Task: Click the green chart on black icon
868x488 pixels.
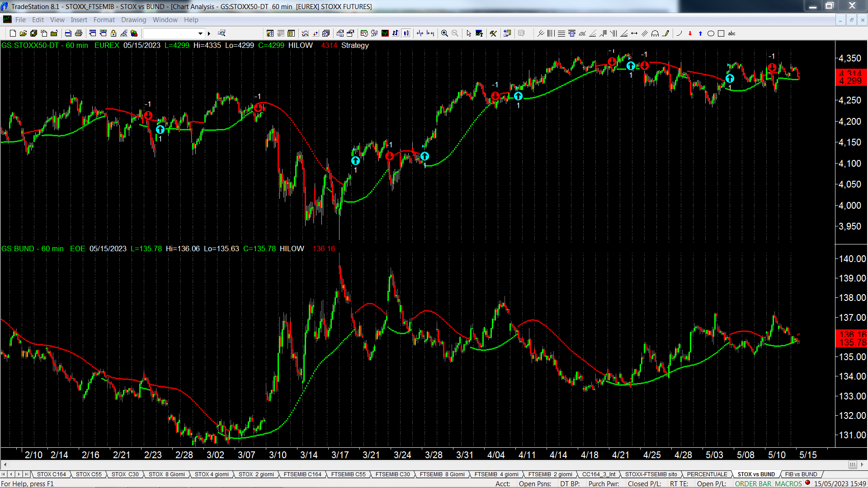Action: click(385, 33)
